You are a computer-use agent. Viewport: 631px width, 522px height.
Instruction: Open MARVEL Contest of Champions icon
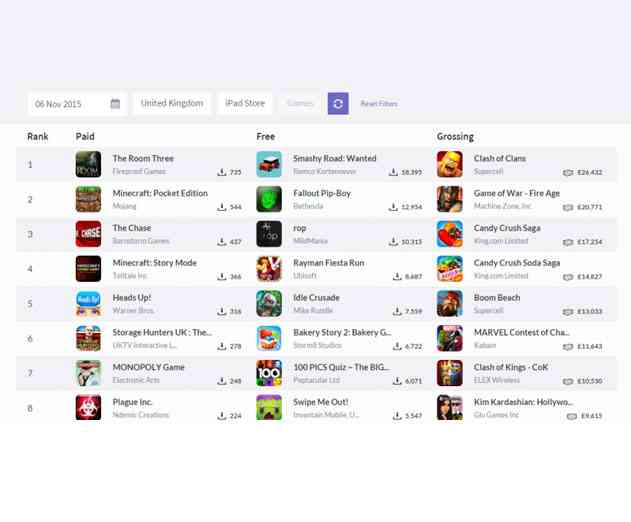450,338
